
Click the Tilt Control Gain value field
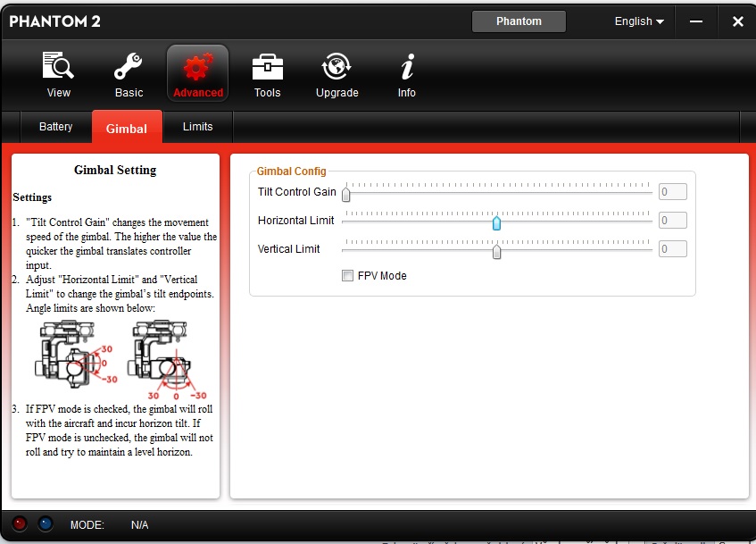pyautogui.click(x=672, y=192)
